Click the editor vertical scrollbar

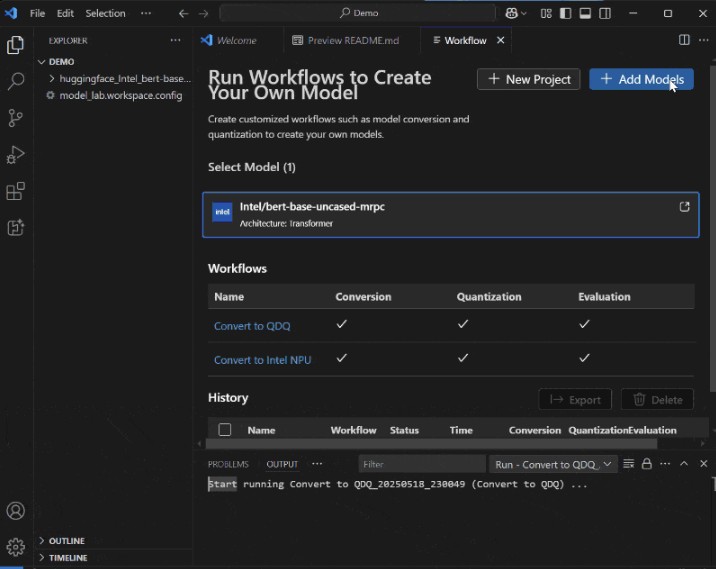pos(713,228)
